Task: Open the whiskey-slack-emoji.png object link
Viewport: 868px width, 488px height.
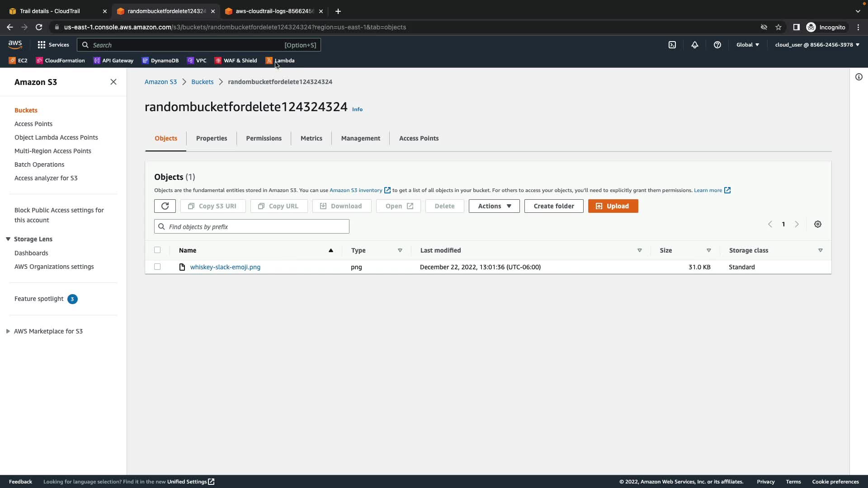Action: pos(225,267)
